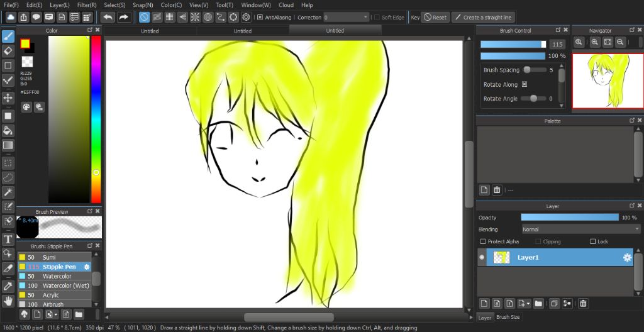Pop out the Navigator panel
This screenshot has width=644, height=332.
pyautogui.click(x=632, y=30)
